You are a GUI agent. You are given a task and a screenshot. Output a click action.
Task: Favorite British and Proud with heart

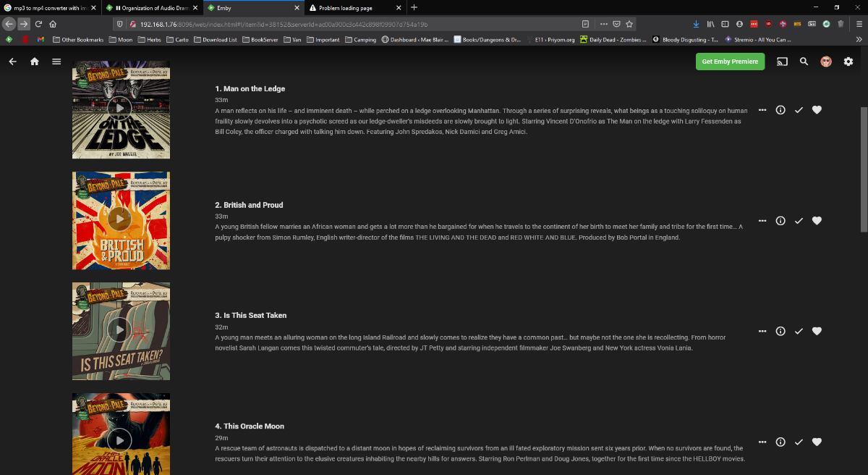click(817, 221)
